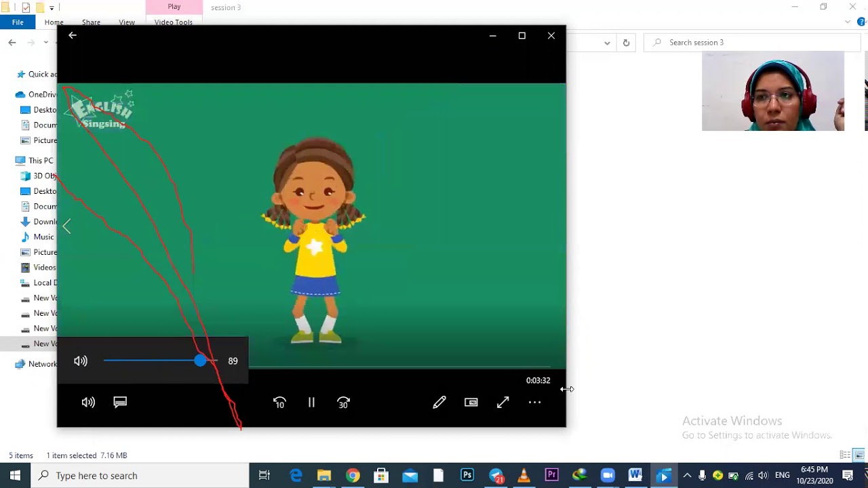Switch to the View ribbon tab

127,22
